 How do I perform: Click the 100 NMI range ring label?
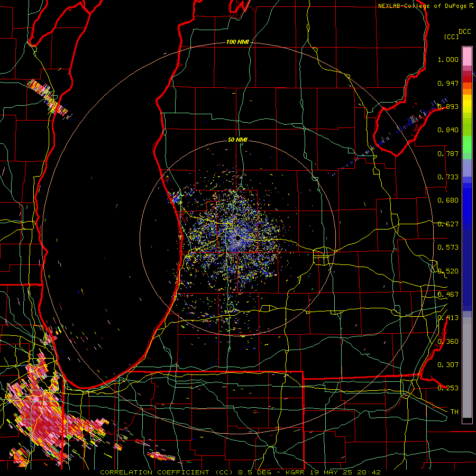tap(237, 42)
